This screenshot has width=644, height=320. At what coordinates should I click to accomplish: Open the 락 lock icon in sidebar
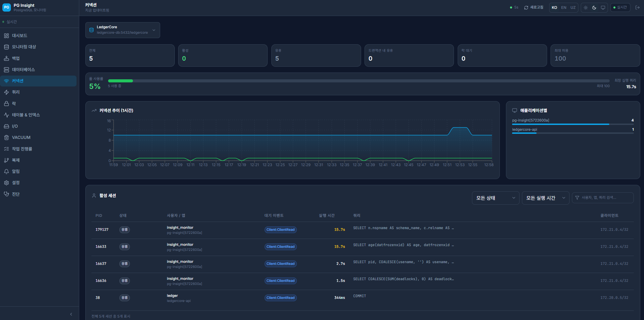[x=6, y=103]
